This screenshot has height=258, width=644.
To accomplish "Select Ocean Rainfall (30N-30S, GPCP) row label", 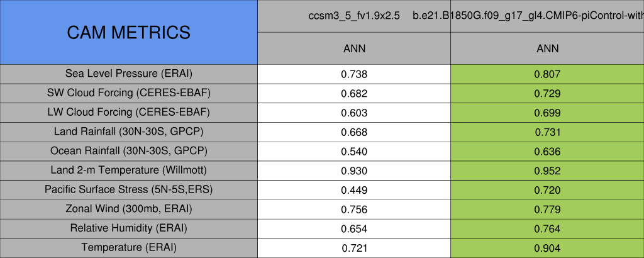I will (128, 151).
